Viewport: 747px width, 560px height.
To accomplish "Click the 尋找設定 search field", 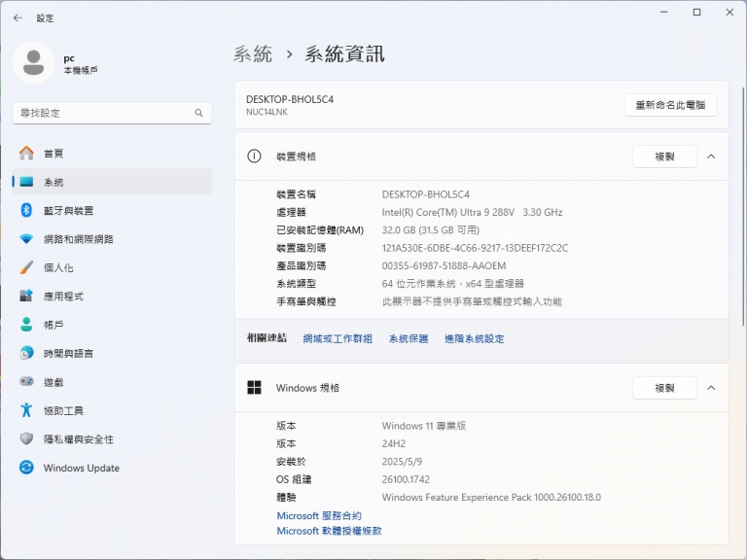I will click(x=113, y=113).
